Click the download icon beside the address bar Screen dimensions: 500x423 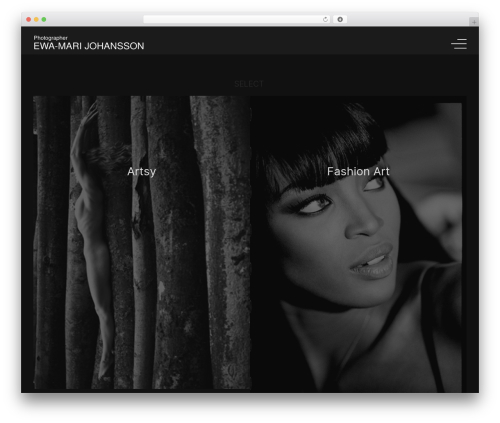[x=340, y=19]
